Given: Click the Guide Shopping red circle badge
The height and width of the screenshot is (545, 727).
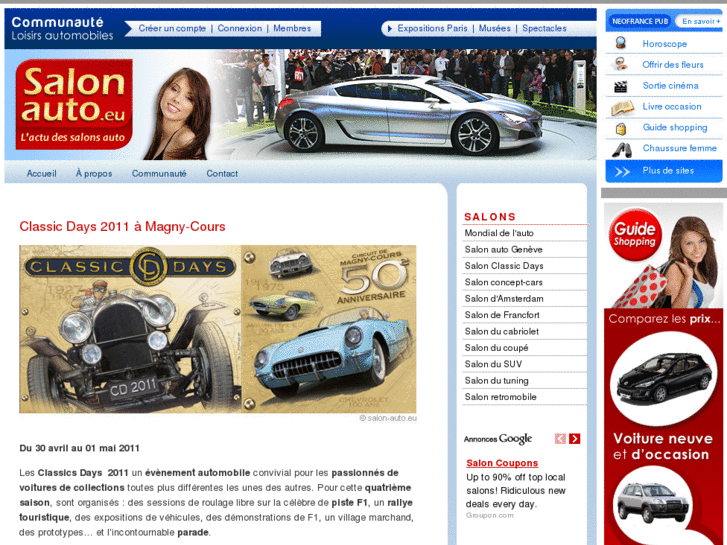Looking at the screenshot, I should (635, 234).
